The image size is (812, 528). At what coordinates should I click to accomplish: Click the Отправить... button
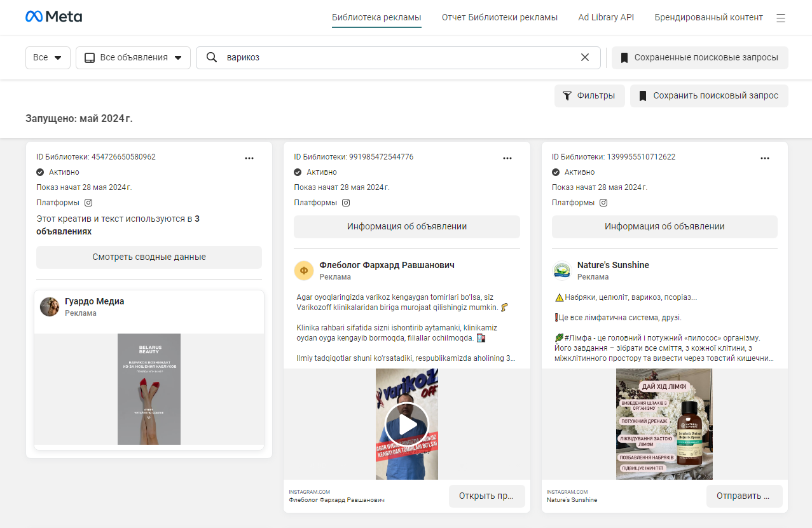coord(744,496)
